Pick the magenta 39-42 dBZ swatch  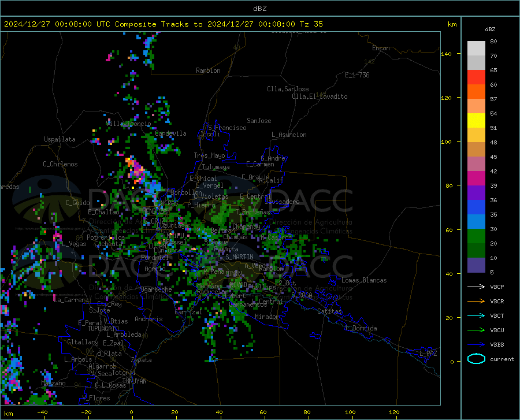click(x=476, y=179)
